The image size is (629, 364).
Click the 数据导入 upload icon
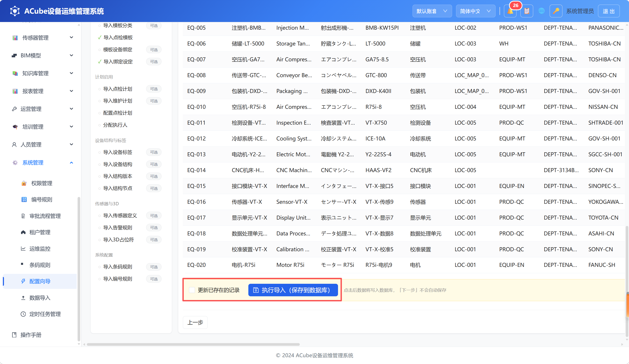point(23,298)
